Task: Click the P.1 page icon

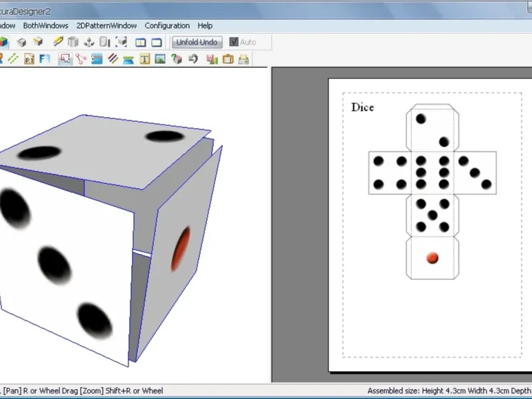Action: pyautogui.click(x=29, y=59)
